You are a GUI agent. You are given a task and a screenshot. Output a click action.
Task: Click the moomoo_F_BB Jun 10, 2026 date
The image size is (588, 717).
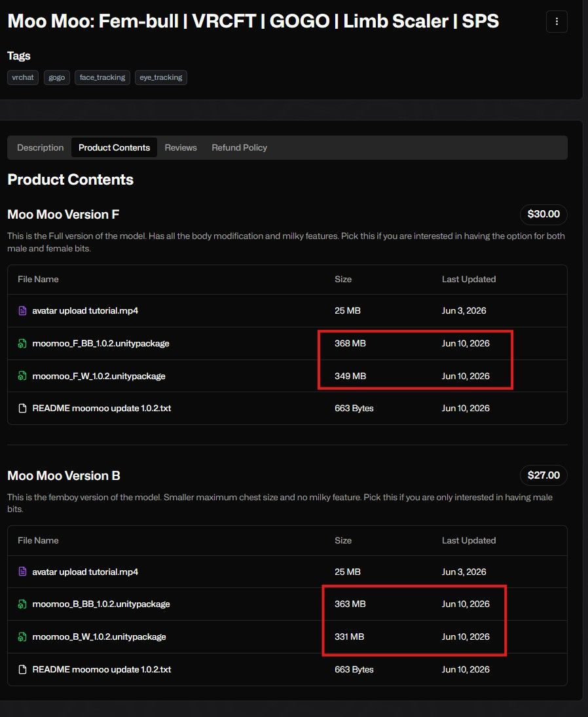(466, 343)
